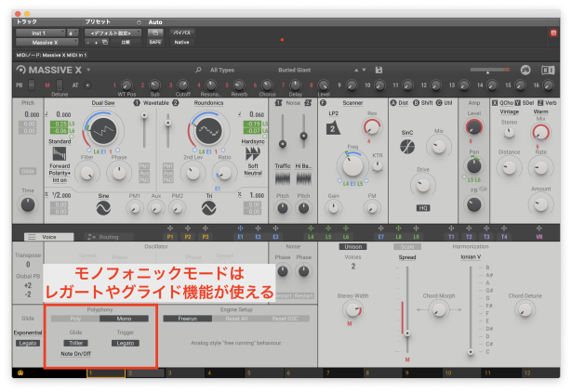Click the SinC distortion curve icon

click(x=406, y=147)
